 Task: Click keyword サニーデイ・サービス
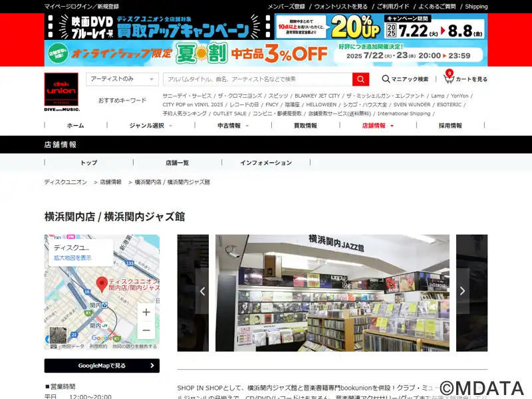187,96
